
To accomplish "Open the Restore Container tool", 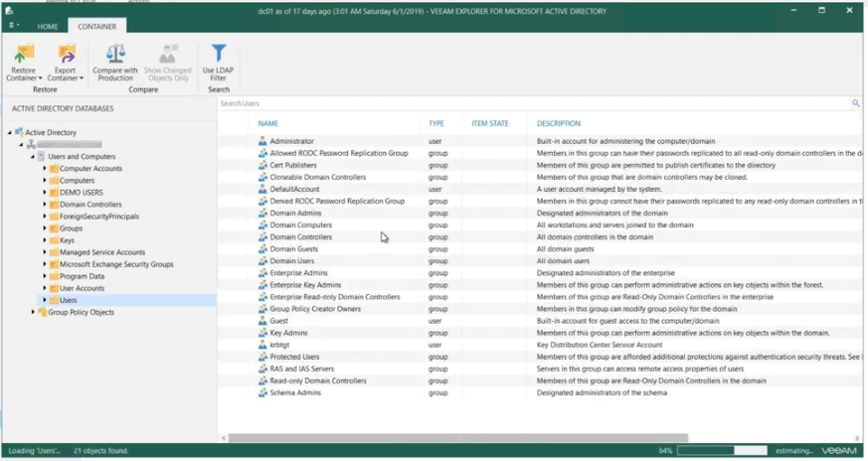I will click(24, 63).
